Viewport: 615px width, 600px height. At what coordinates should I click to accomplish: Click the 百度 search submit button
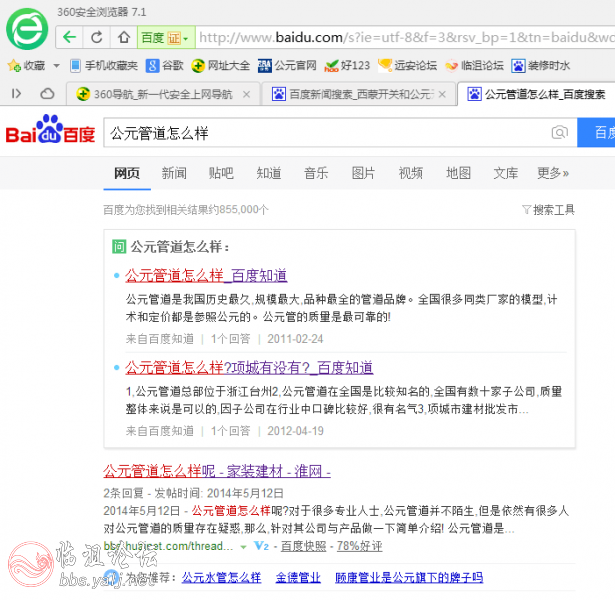(x=600, y=133)
